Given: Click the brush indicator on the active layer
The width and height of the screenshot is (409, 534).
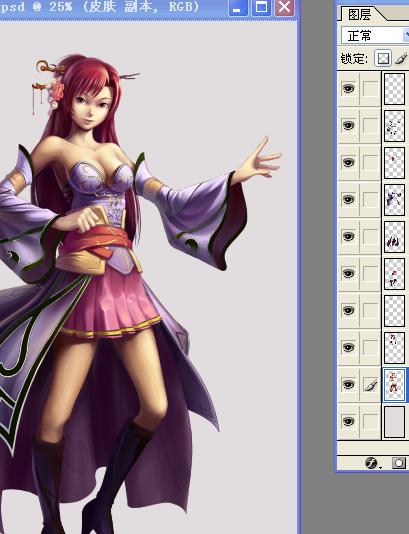Looking at the screenshot, I should (x=370, y=385).
